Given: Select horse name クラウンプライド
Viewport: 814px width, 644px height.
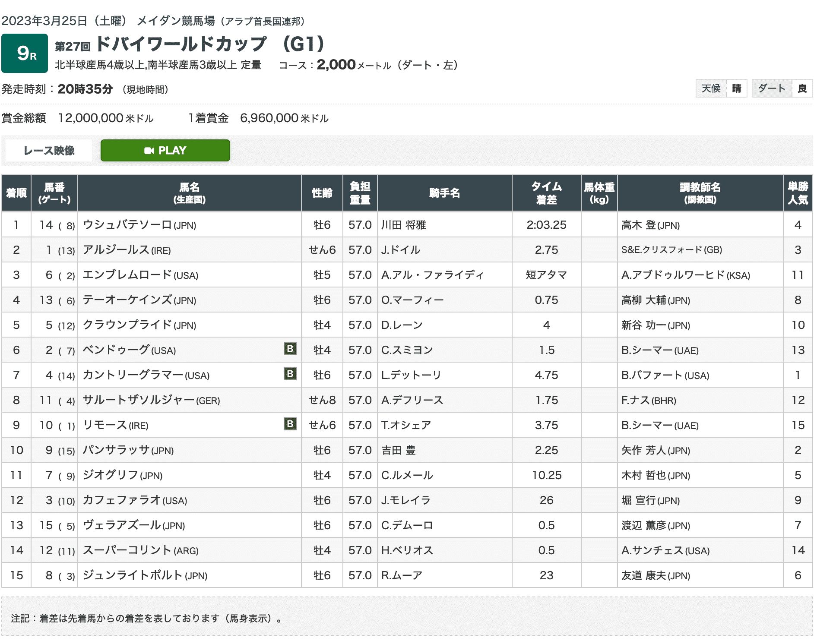Looking at the screenshot, I should coord(127,325).
